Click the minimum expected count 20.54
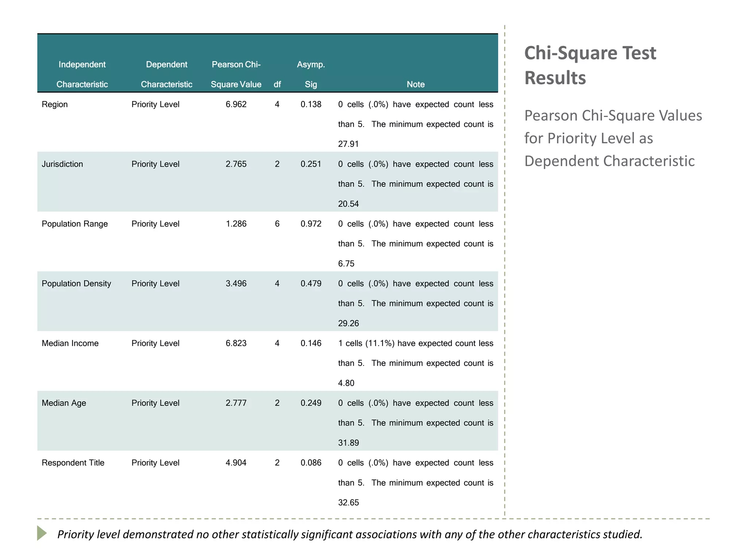The height and width of the screenshot is (560, 747). 348,204
